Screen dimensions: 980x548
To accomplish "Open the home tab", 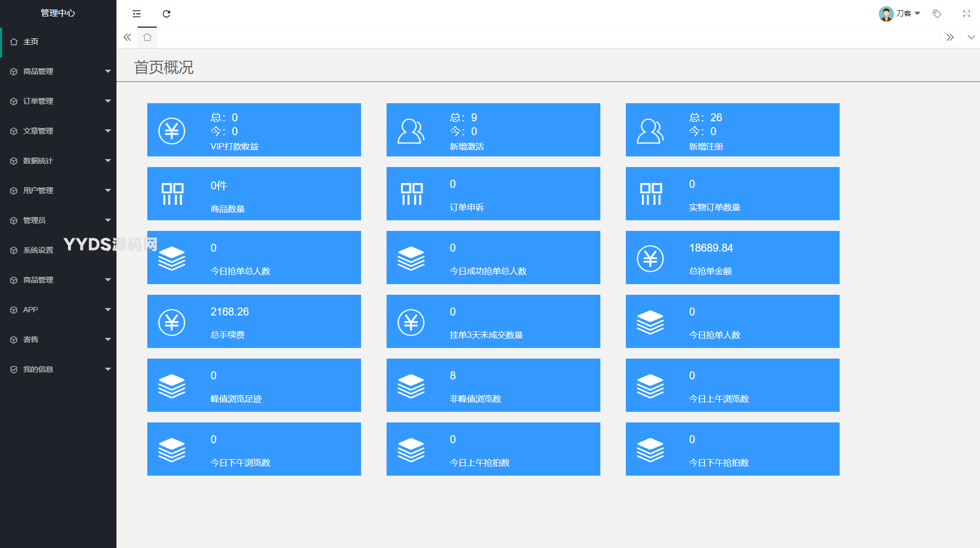I will (x=147, y=37).
